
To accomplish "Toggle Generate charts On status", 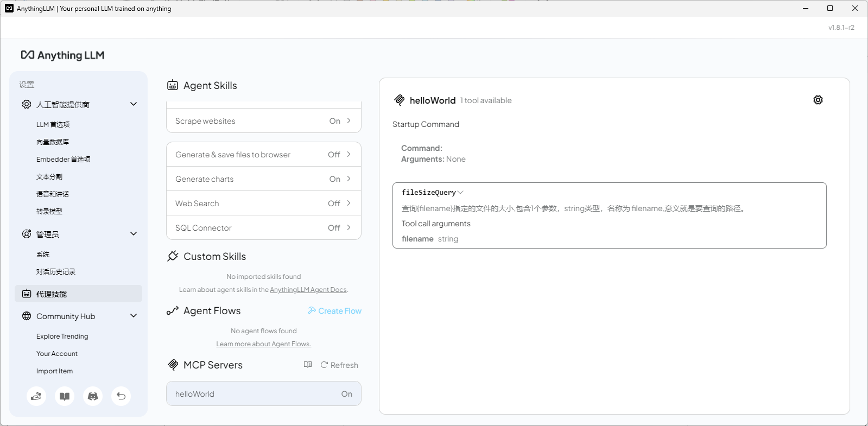I will coord(335,179).
